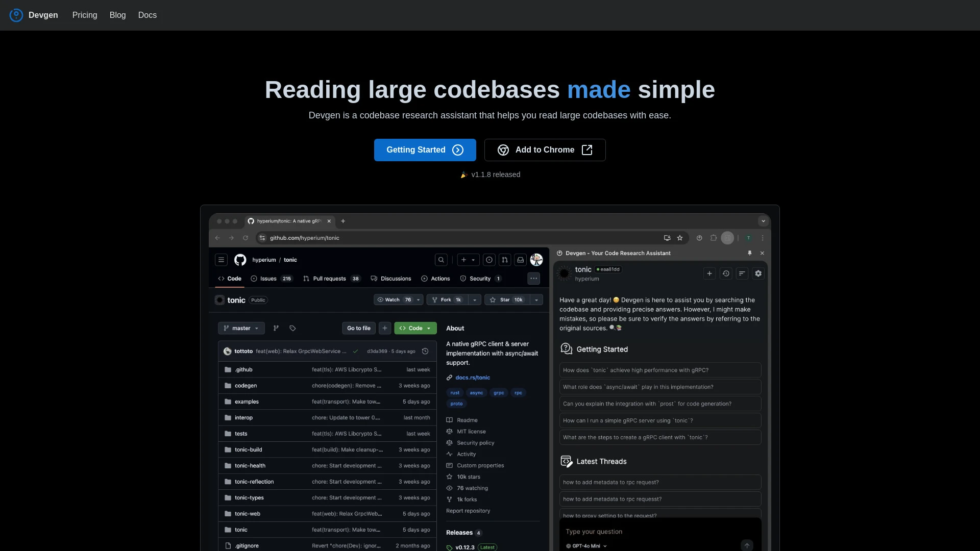Open Devgen panel settings gear

click(758, 273)
